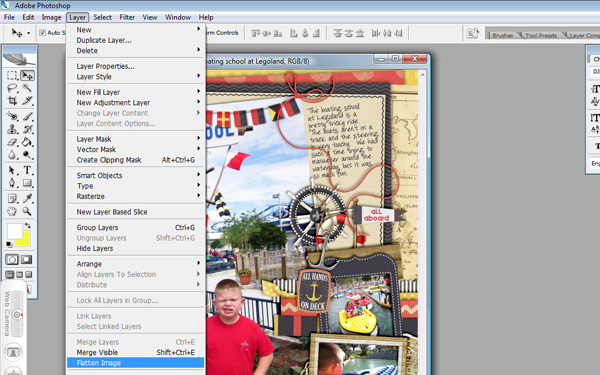Choose New Layer Based Slice
The width and height of the screenshot is (600, 375).
[135, 212]
